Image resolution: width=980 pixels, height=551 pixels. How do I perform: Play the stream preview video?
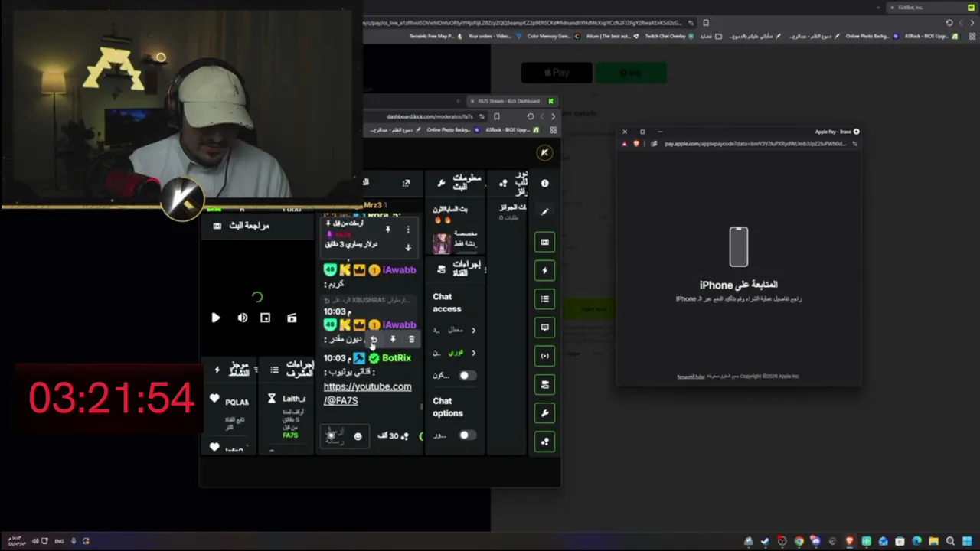point(216,318)
